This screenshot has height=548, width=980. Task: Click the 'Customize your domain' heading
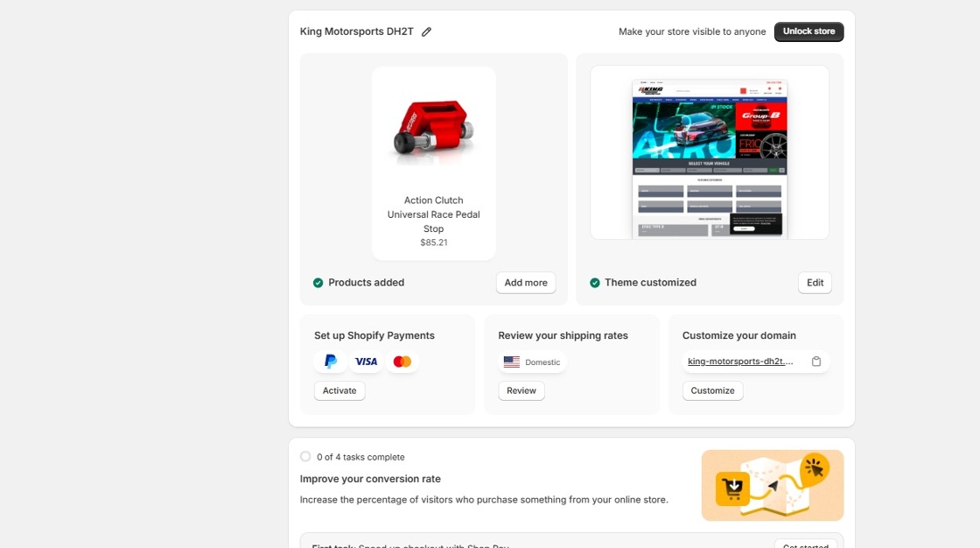point(739,336)
